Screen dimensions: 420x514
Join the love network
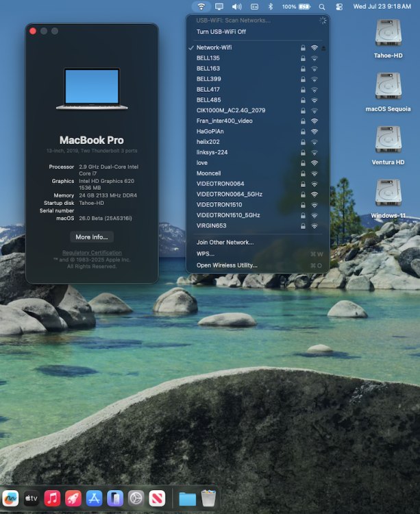pyautogui.click(x=258, y=163)
